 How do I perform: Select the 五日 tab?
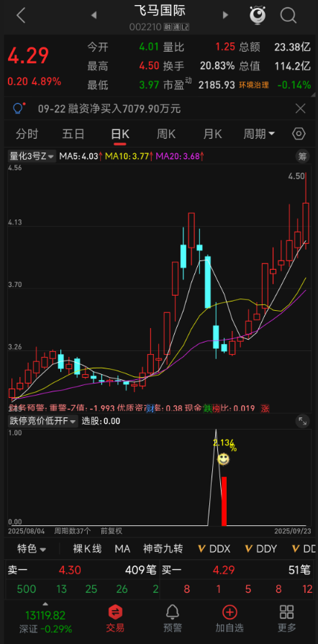(73, 134)
